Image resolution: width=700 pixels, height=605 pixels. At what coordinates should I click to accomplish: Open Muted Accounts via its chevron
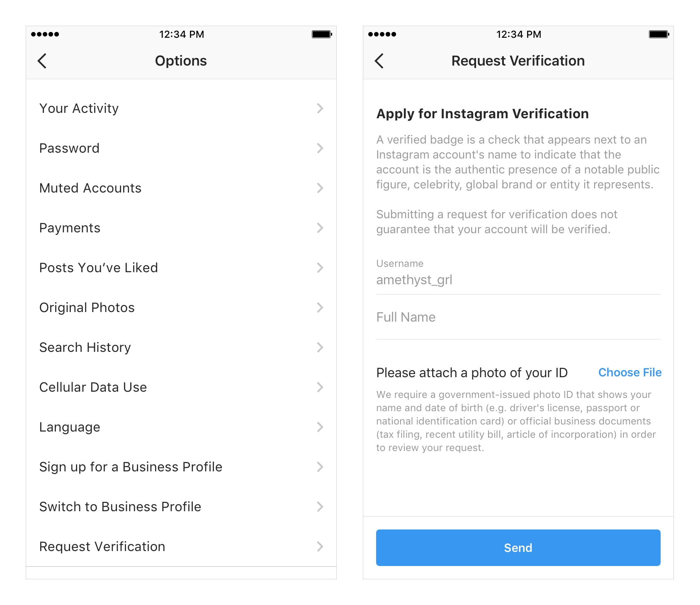320,188
